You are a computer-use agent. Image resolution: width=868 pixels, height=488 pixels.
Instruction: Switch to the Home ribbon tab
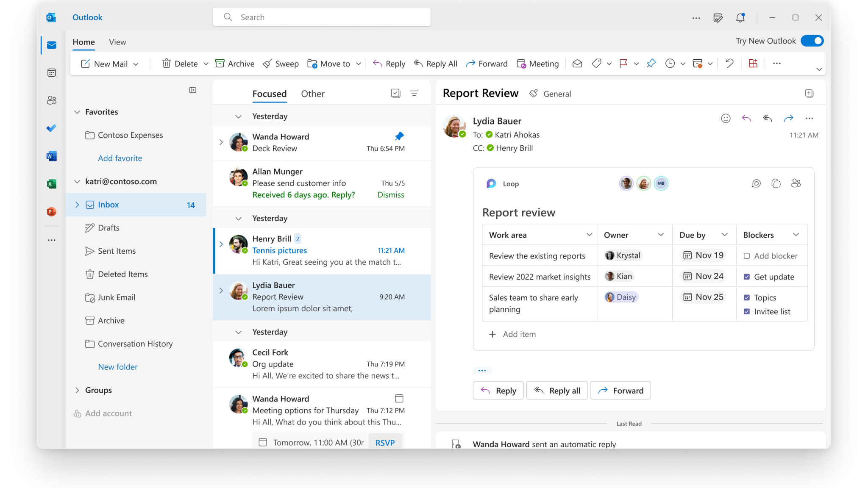tap(83, 42)
